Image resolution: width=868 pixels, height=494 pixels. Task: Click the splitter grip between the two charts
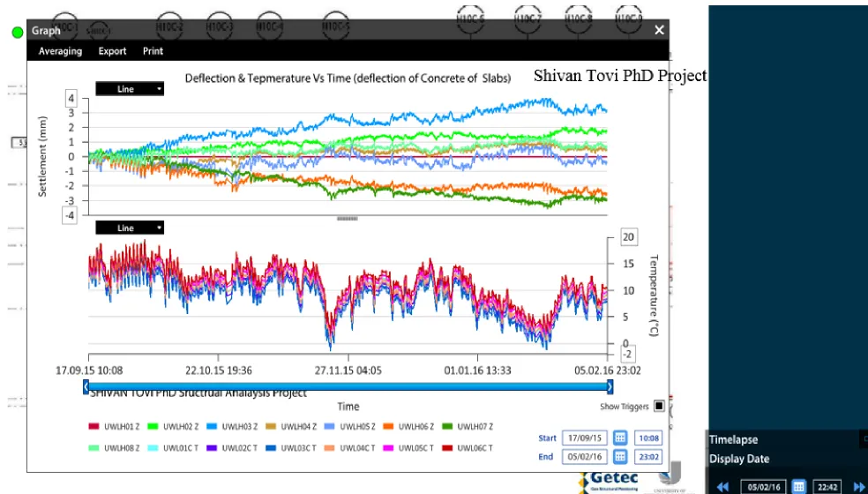tap(347, 219)
